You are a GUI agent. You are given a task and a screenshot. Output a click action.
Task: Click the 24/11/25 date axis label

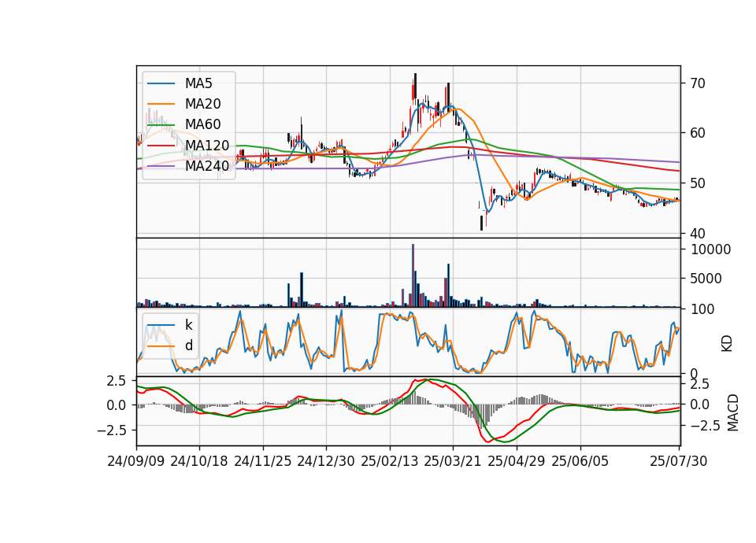coord(263,461)
